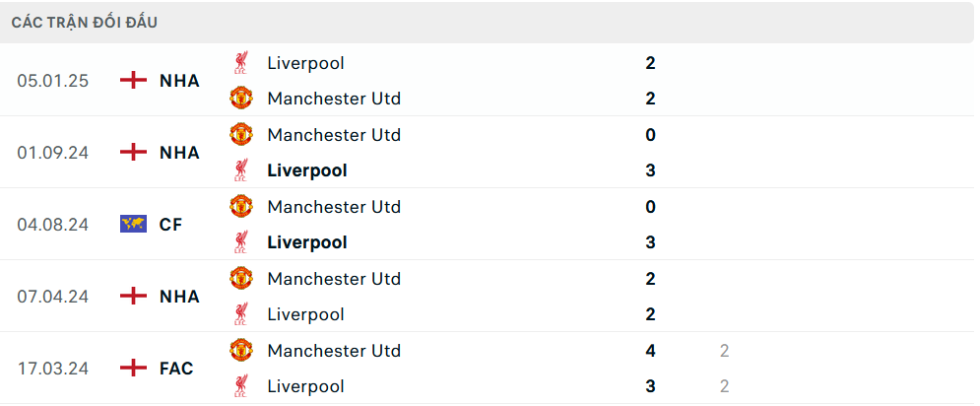Click England flag beside 07.04.24 NHA
This screenshot has width=980, height=406.
[x=133, y=297]
